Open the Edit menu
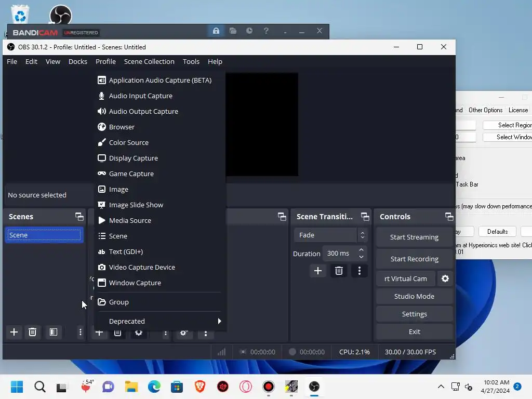This screenshot has height=399, width=532. (31, 61)
